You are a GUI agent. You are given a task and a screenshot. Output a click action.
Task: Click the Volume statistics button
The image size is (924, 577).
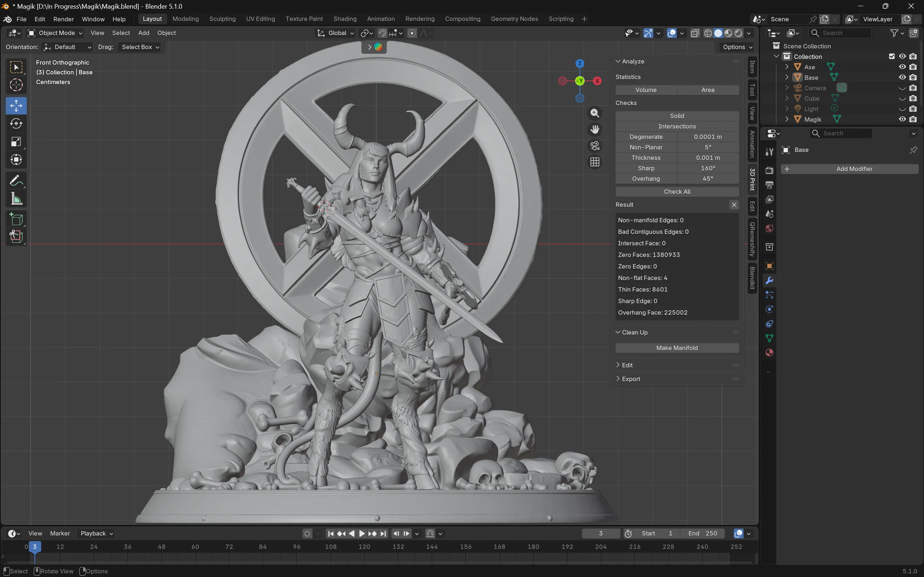click(646, 90)
